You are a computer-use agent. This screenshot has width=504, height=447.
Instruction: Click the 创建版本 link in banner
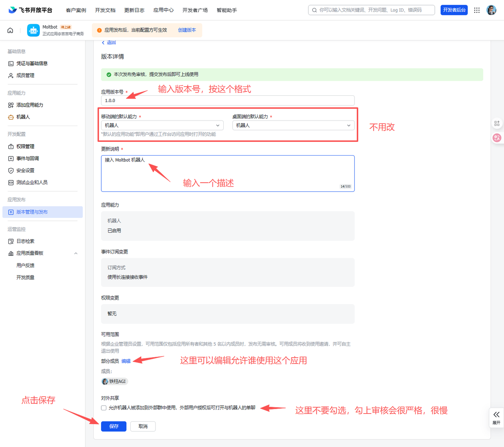(x=187, y=30)
